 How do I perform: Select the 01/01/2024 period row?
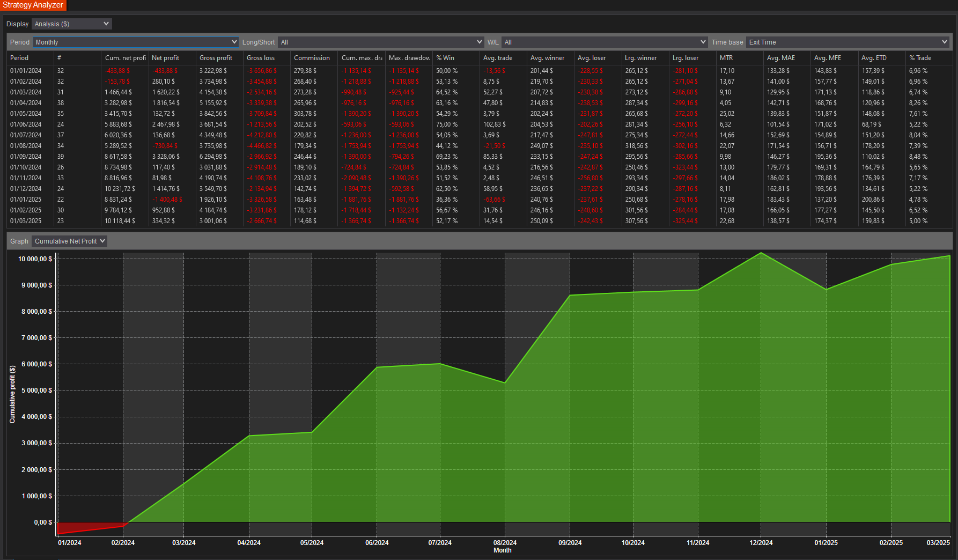click(x=480, y=71)
